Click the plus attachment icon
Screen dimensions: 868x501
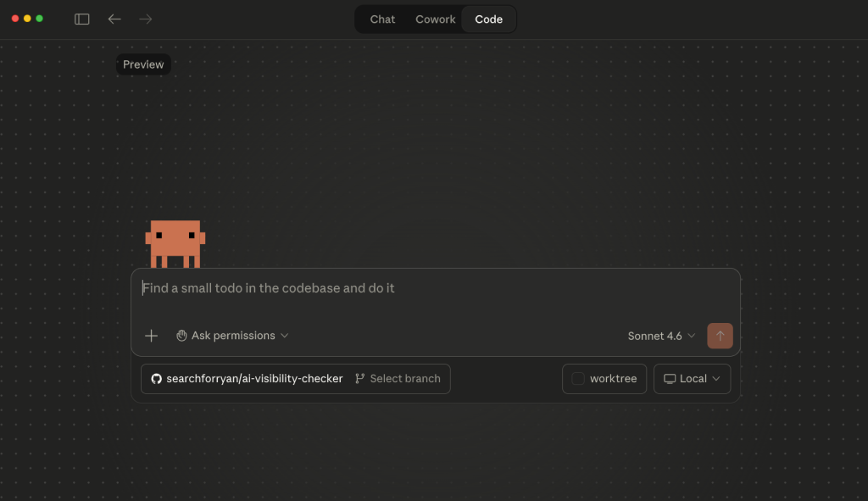pos(152,336)
